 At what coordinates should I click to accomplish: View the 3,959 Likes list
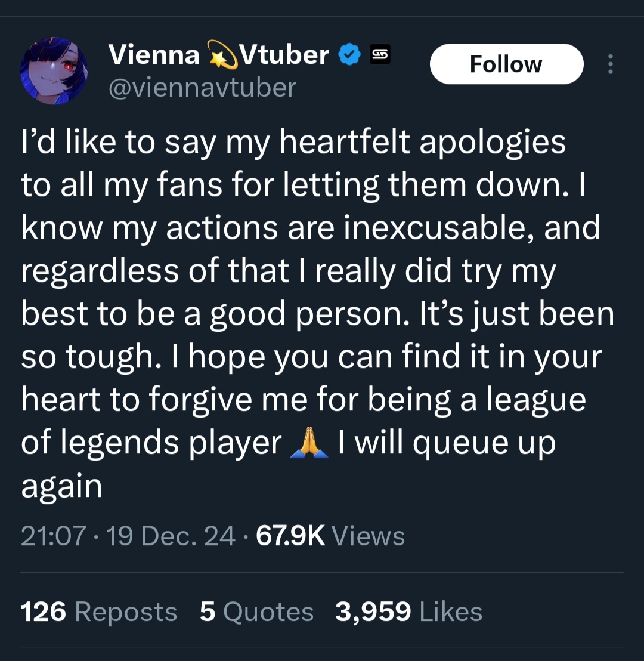coord(408,611)
